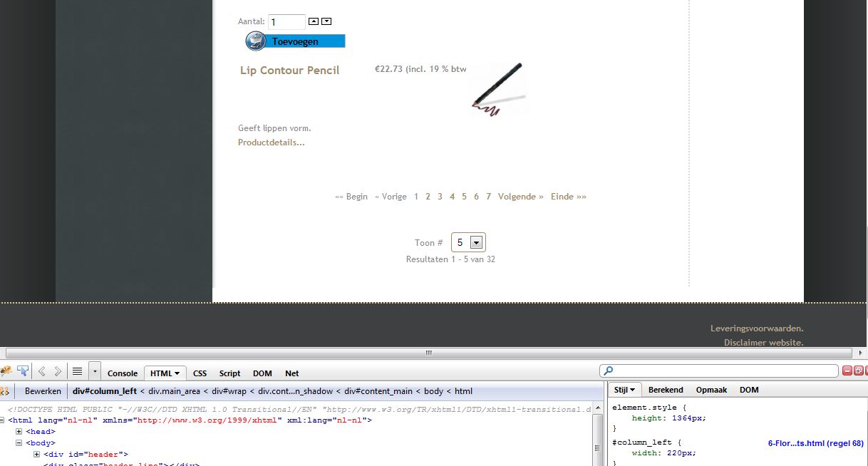Detach Firebug into a separate window
This screenshot has height=466, width=868.
coord(858,371)
